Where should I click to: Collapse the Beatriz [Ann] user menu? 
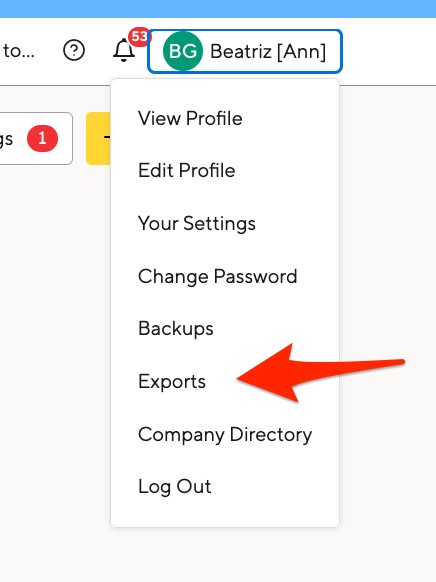(245, 51)
